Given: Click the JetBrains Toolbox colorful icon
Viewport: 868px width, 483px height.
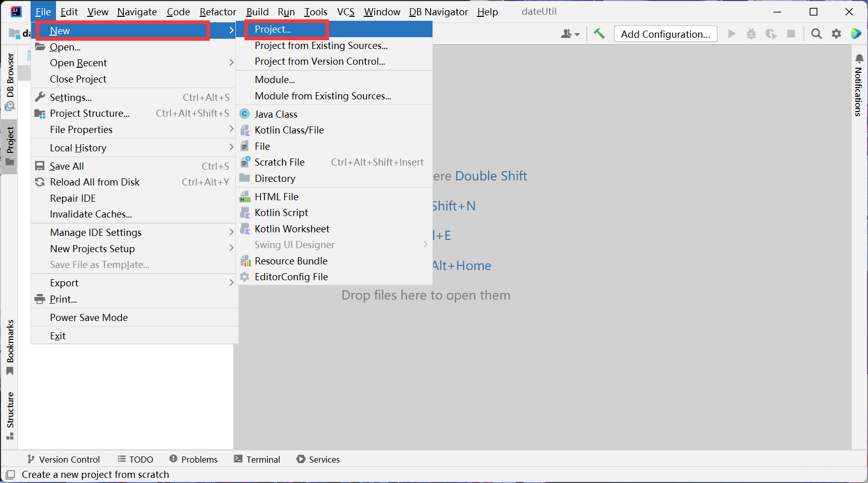Looking at the screenshot, I should click(x=856, y=34).
